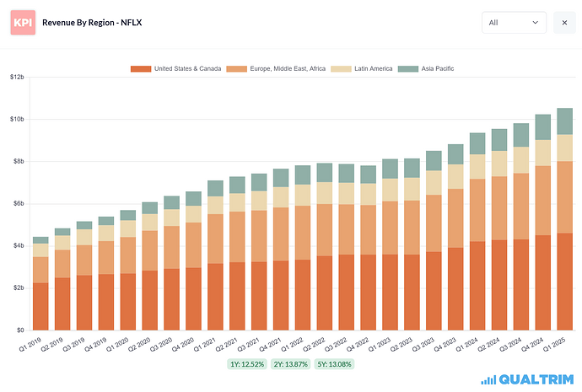Click the Q2 2020 Asia Pacific bar segment
Image resolution: width=582 pixels, height=392 pixels.
click(x=149, y=208)
